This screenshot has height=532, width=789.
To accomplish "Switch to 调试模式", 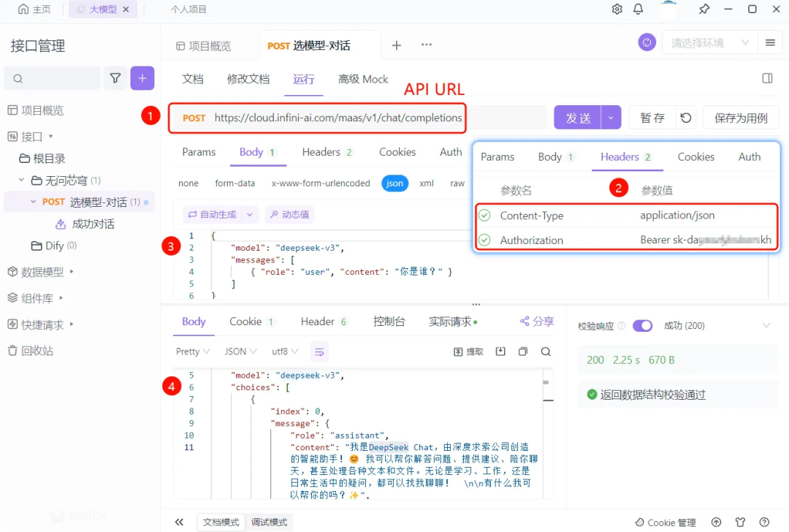I will point(269,522).
